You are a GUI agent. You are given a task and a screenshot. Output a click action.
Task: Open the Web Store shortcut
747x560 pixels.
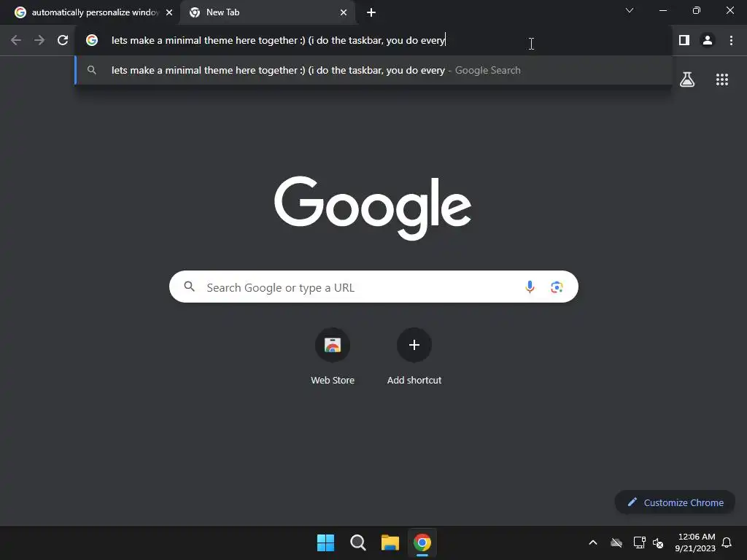333,356
